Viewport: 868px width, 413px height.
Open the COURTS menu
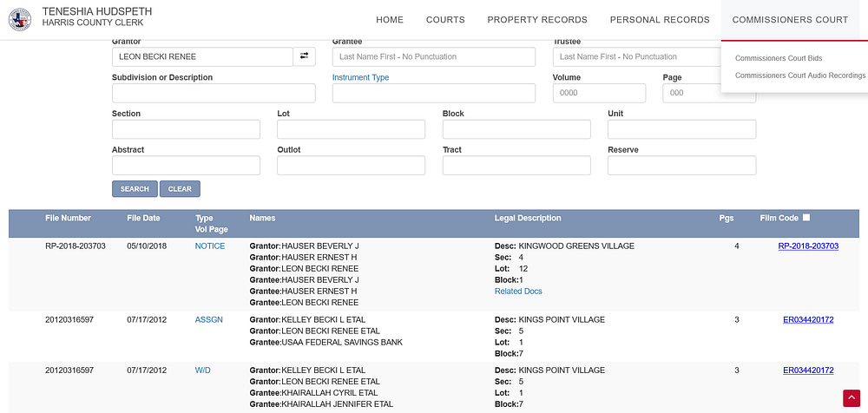click(445, 20)
